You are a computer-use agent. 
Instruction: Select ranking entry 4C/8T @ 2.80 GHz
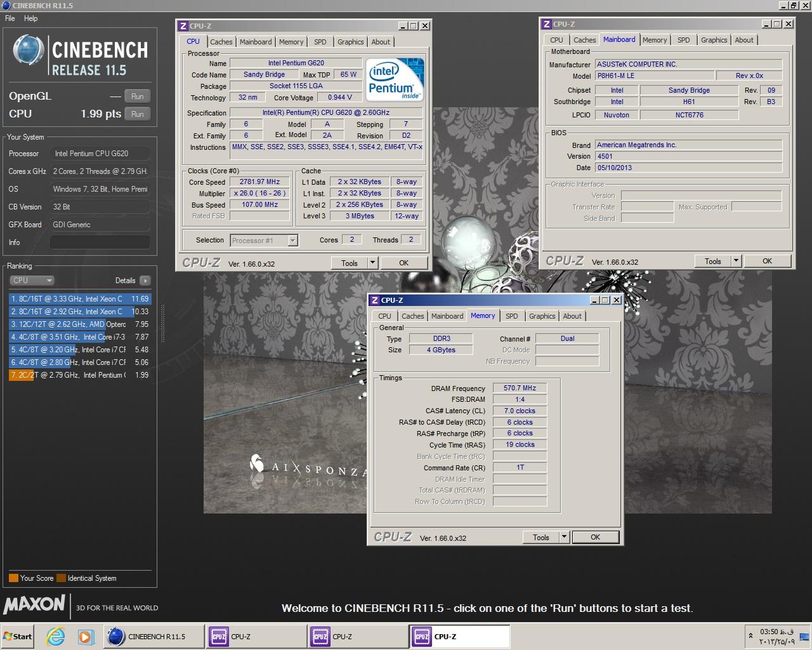click(79, 362)
